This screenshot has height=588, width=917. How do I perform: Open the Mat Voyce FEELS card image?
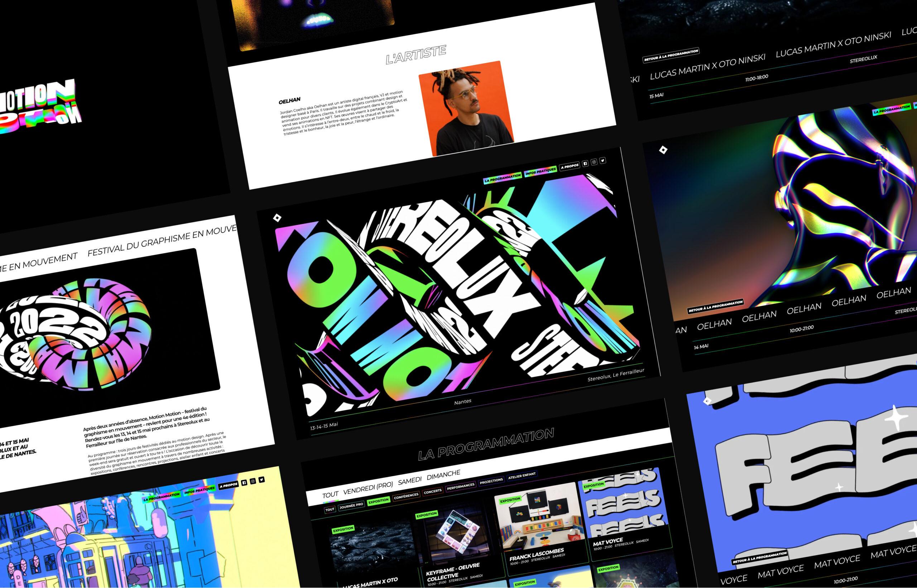(x=623, y=502)
